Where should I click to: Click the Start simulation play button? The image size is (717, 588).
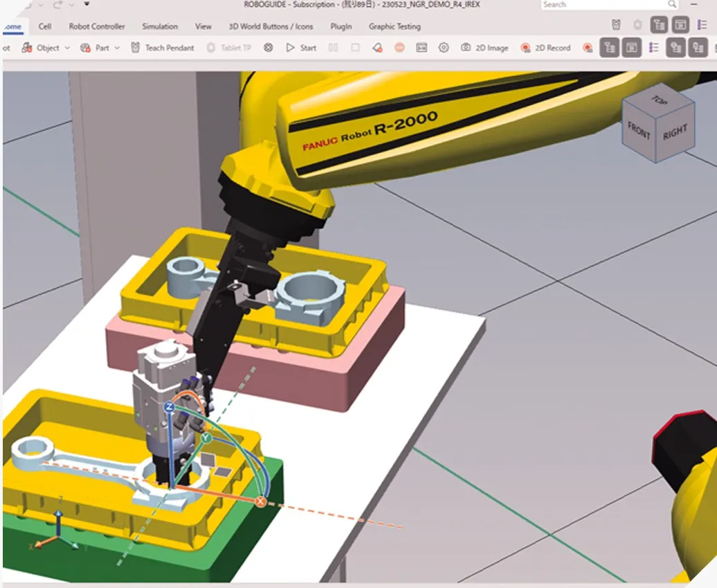(x=301, y=48)
